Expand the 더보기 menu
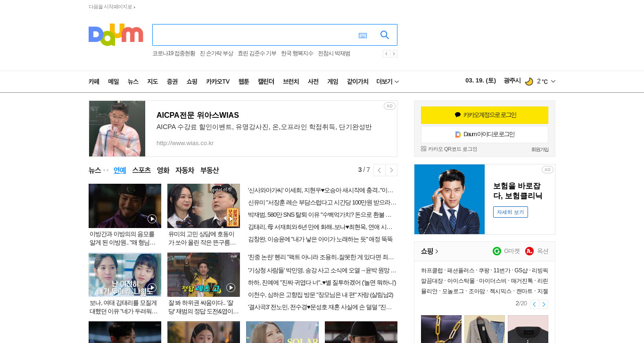The height and width of the screenshot is (343, 644). [388, 82]
